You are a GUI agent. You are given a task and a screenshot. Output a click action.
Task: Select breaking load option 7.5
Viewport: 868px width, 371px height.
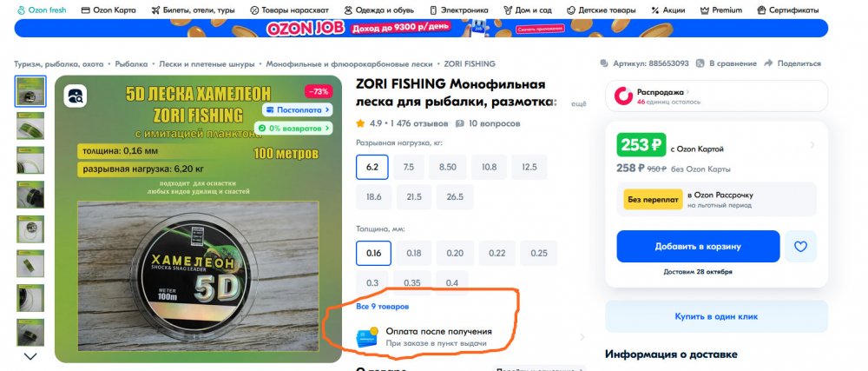(409, 167)
